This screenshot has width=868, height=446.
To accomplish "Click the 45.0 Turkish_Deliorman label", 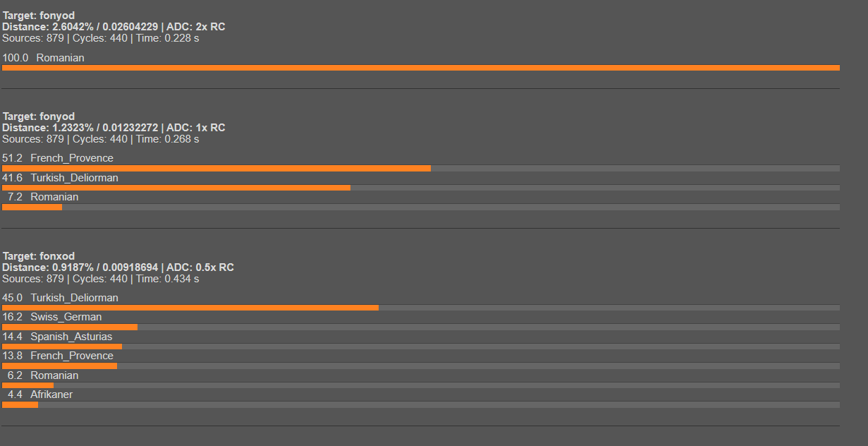I will point(61,298).
